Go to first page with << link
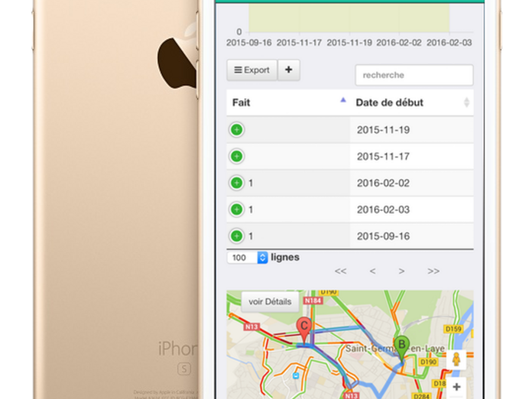532x399 pixels. pyautogui.click(x=340, y=271)
